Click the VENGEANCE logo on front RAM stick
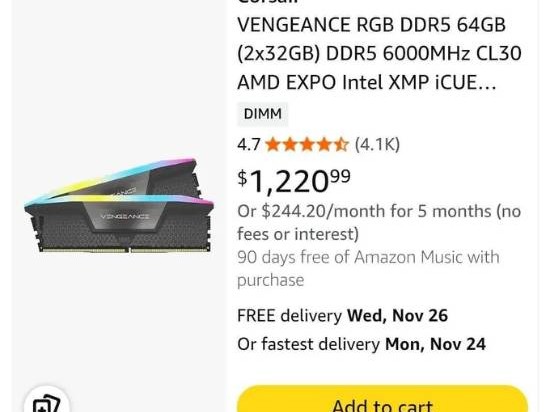550x412 pixels. coord(125,216)
